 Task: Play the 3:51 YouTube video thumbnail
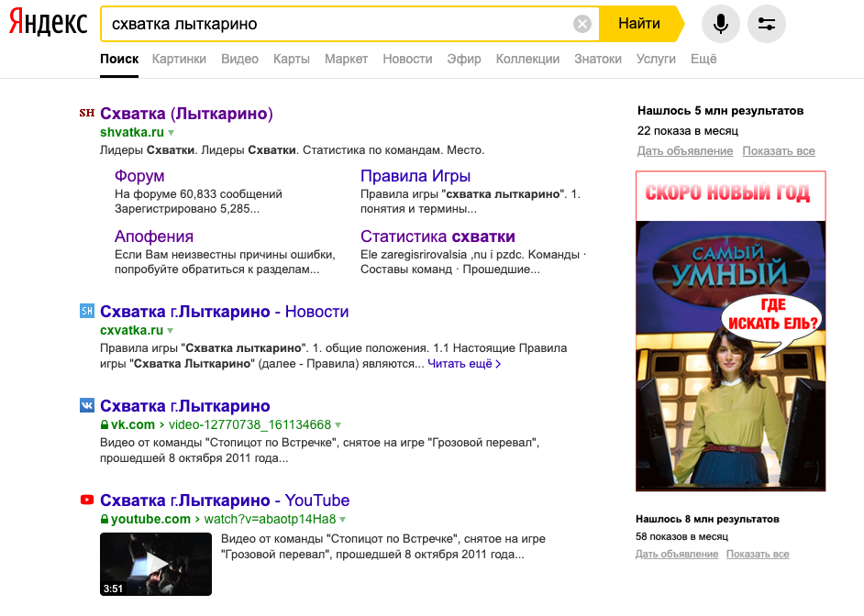click(x=156, y=564)
